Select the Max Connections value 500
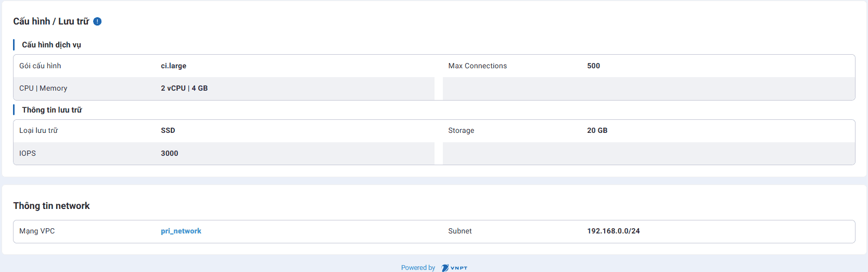The height and width of the screenshot is (272, 868). pyautogui.click(x=593, y=66)
